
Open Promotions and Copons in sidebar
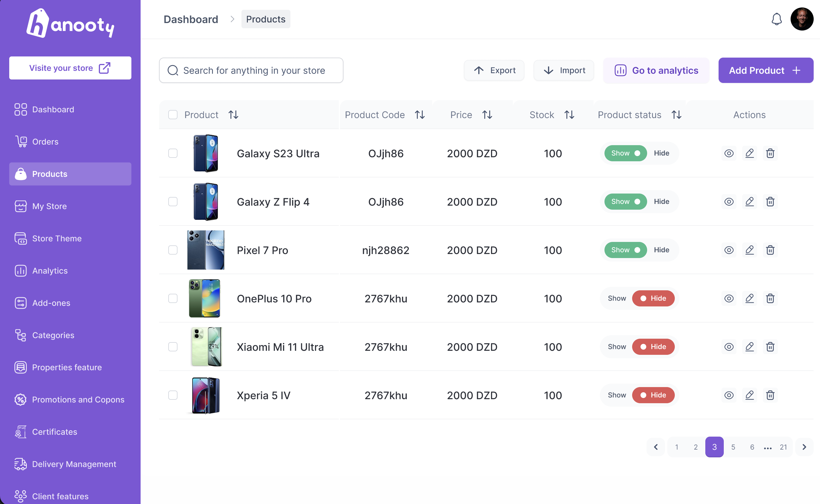point(70,400)
